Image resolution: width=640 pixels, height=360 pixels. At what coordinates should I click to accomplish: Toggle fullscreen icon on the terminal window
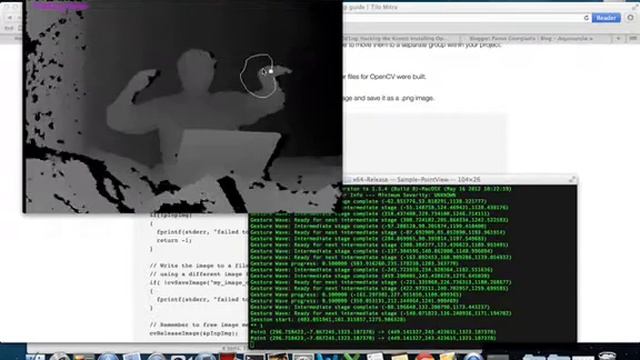572,179
